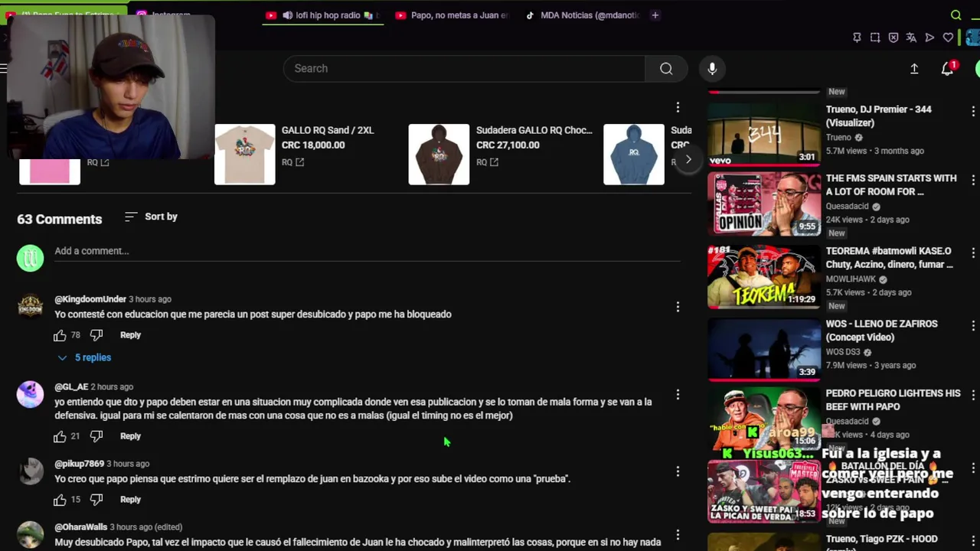The height and width of the screenshot is (551, 980).
Task: Play Trueno DJ Premier 344 video thumbnail
Action: coord(763,135)
